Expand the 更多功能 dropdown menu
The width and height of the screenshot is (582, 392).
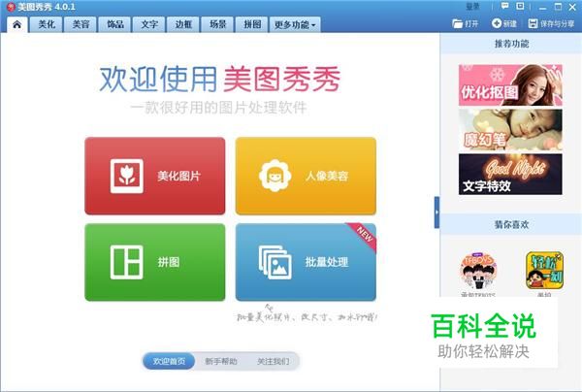(295, 24)
